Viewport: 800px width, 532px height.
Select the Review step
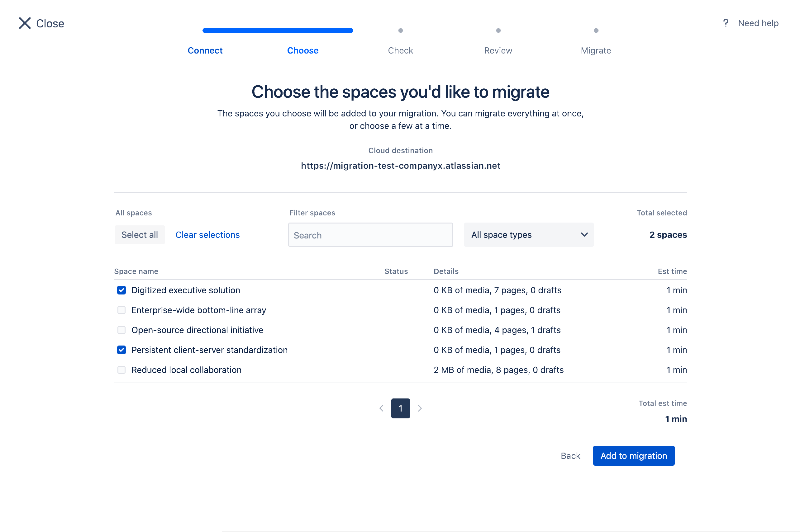pos(498,50)
